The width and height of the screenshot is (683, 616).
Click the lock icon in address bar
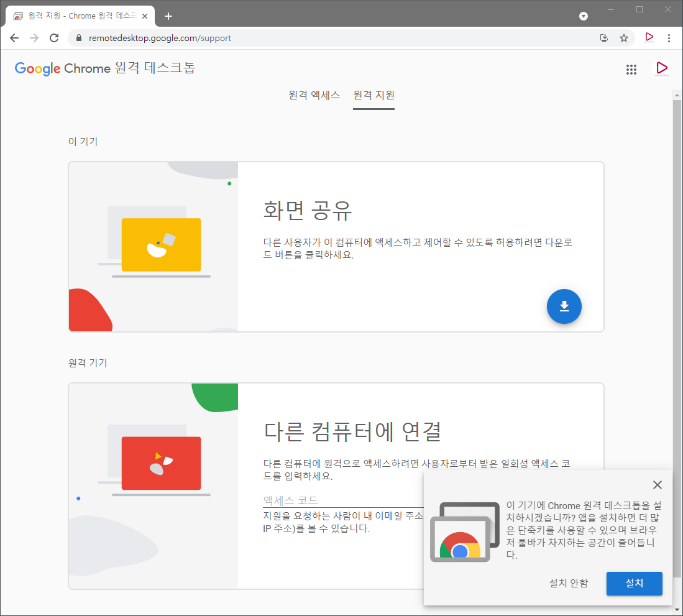pyautogui.click(x=79, y=38)
